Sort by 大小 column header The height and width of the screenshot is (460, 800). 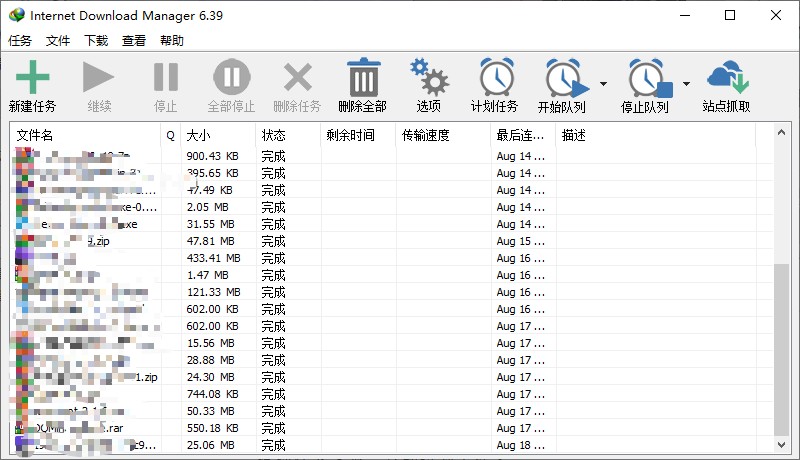point(218,135)
